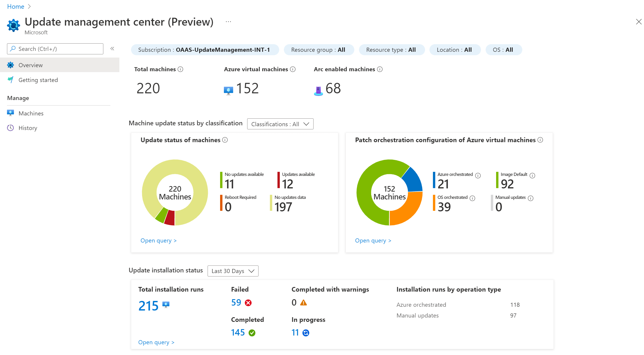
Task: Click the red Updates available donut segment
Action: [x=170, y=218]
